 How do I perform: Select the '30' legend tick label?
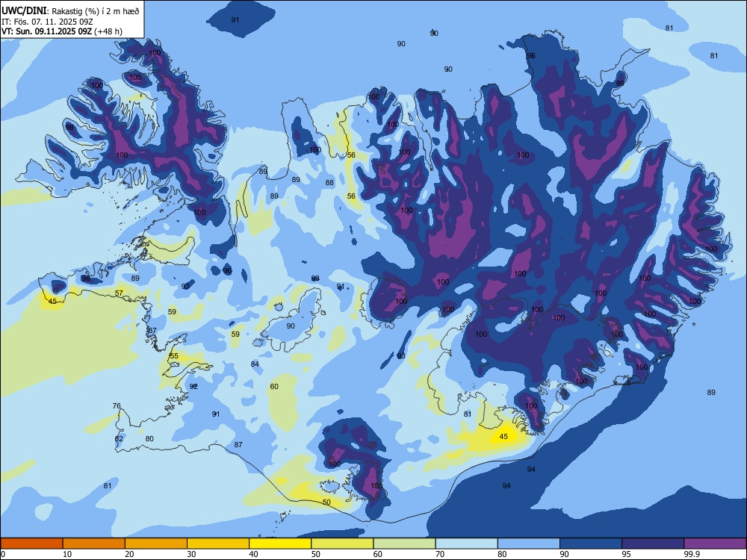pyautogui.click(x=191, y=554)
